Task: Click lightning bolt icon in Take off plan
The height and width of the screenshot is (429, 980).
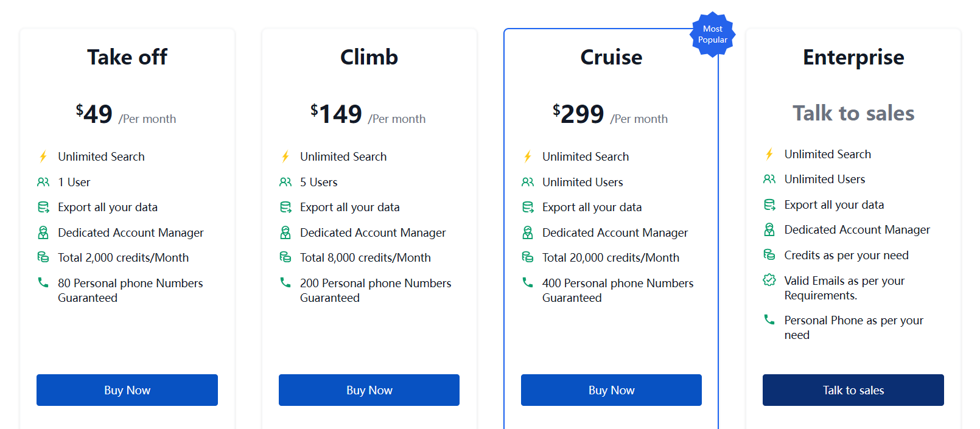Action: (43, 156)
